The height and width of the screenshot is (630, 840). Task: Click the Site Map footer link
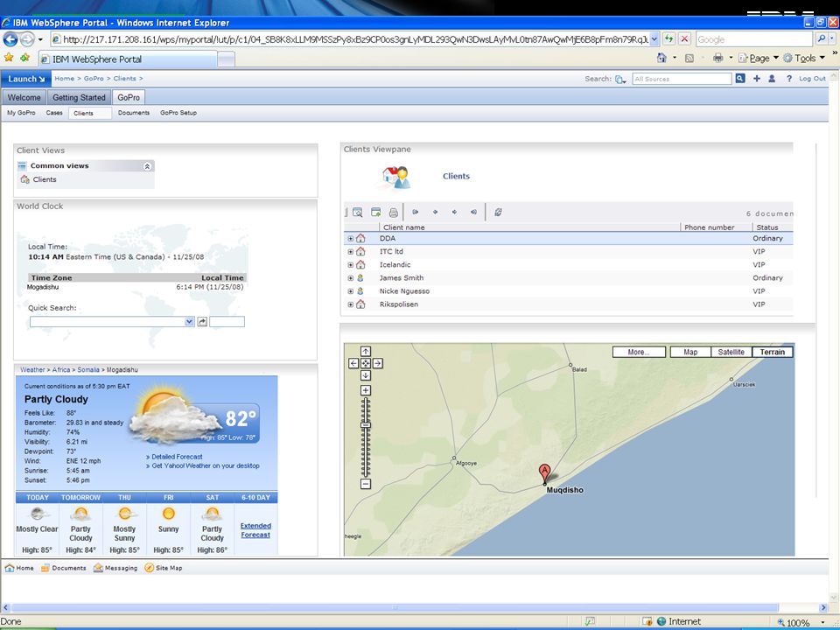[164, 568]
